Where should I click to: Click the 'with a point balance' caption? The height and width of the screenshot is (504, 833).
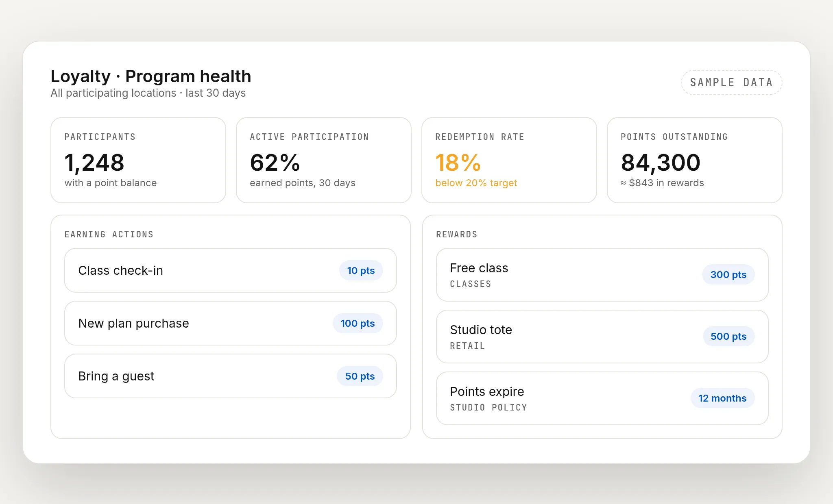(x=111, y=183)
